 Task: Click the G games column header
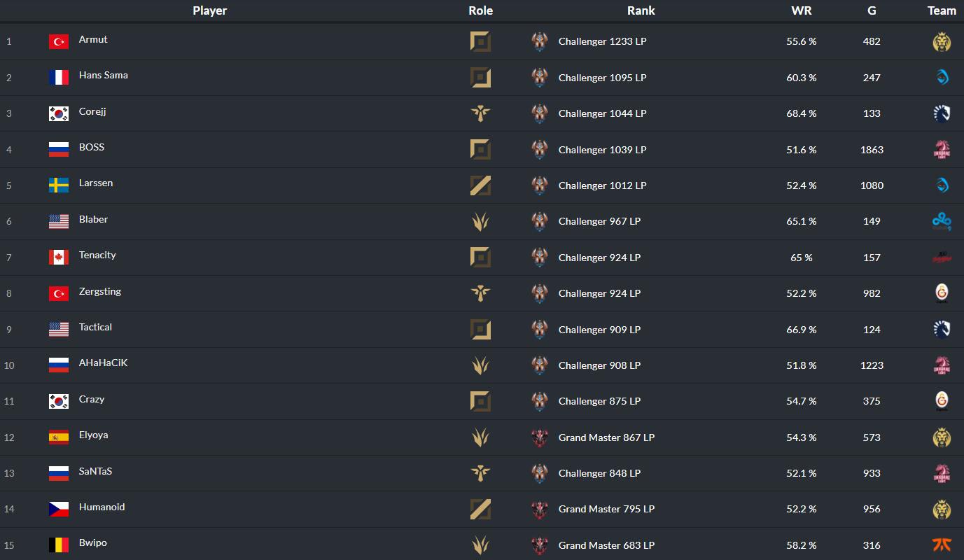tap(872, 10)
